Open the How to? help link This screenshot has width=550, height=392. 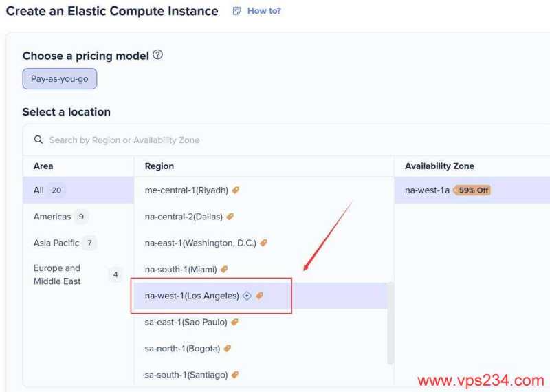[x=264, y=11]
